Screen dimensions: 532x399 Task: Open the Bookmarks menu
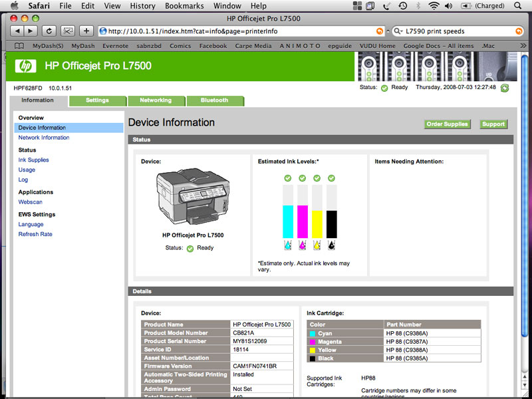pyautogui.click(x=184, y=6)
